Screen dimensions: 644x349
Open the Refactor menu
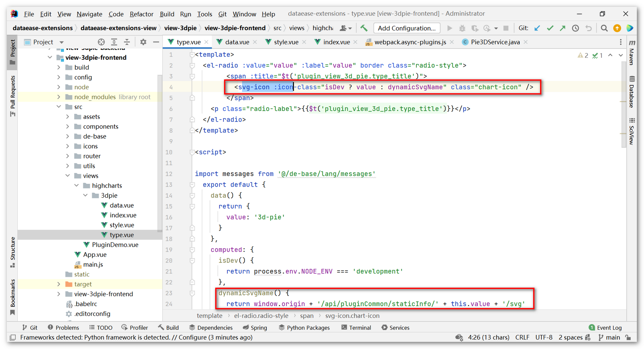click(x=142, y=14)
